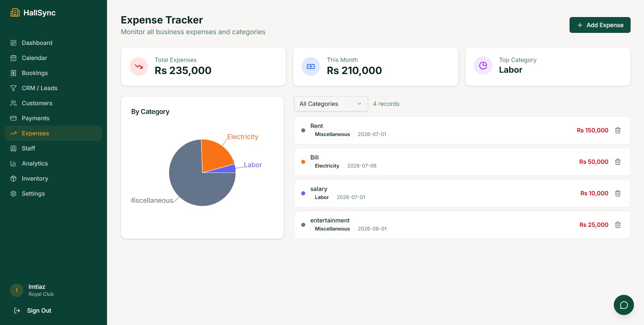Viewport: 644px width, 325px height.
Task: Click the Settings gear icon
Action: (x=13, y=194)
